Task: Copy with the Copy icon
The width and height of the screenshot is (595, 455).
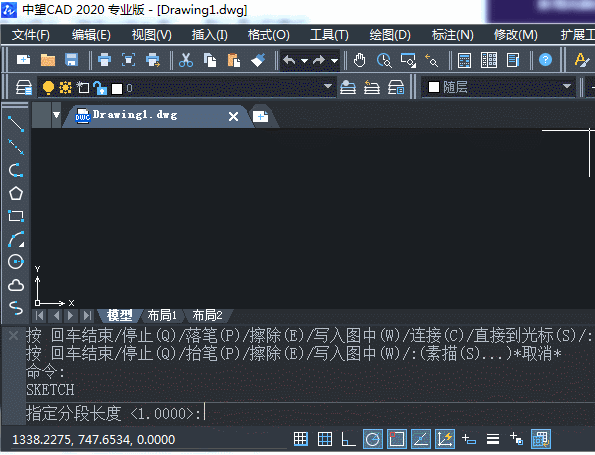Action: 210,60
